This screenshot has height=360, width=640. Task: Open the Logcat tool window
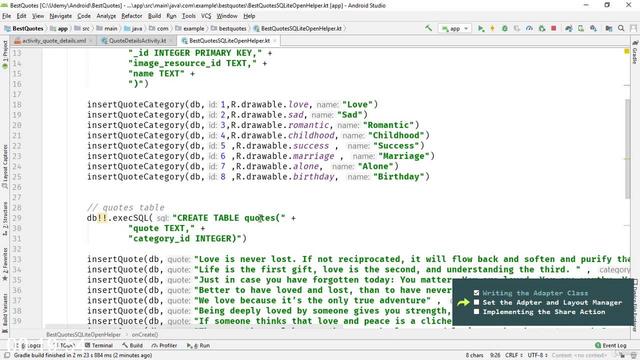point(29,345)
